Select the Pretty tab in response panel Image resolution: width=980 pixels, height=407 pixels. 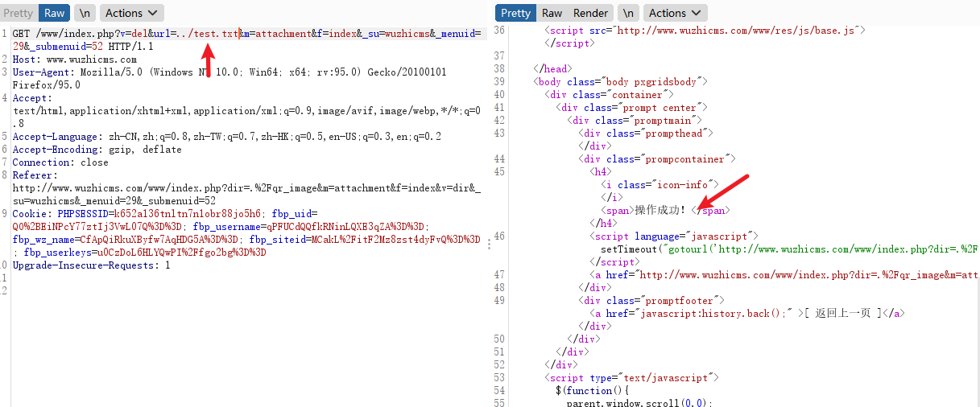[x=515, y=13]
